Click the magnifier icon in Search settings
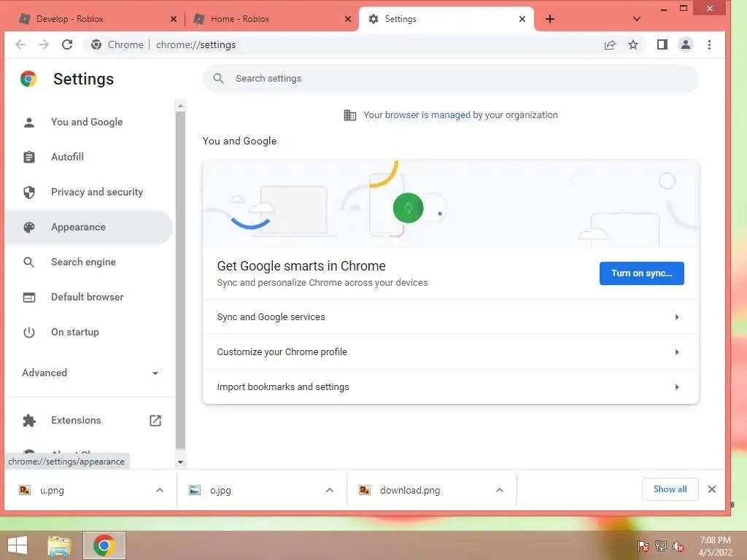 click(218, 79)
